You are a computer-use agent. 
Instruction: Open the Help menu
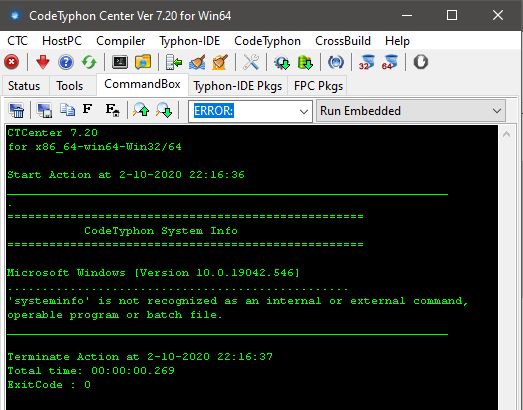click(x=397, y=41)
